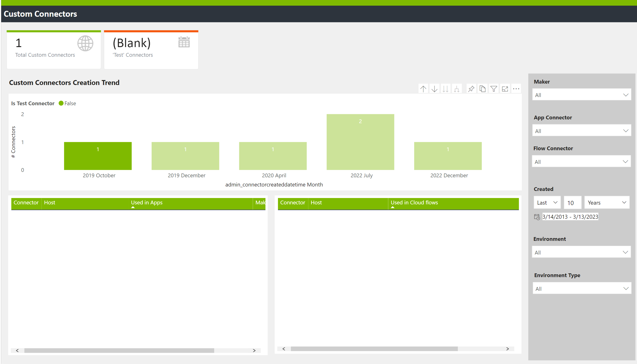
Task: Click the drill up arrow icon
Action: [423, 89]
